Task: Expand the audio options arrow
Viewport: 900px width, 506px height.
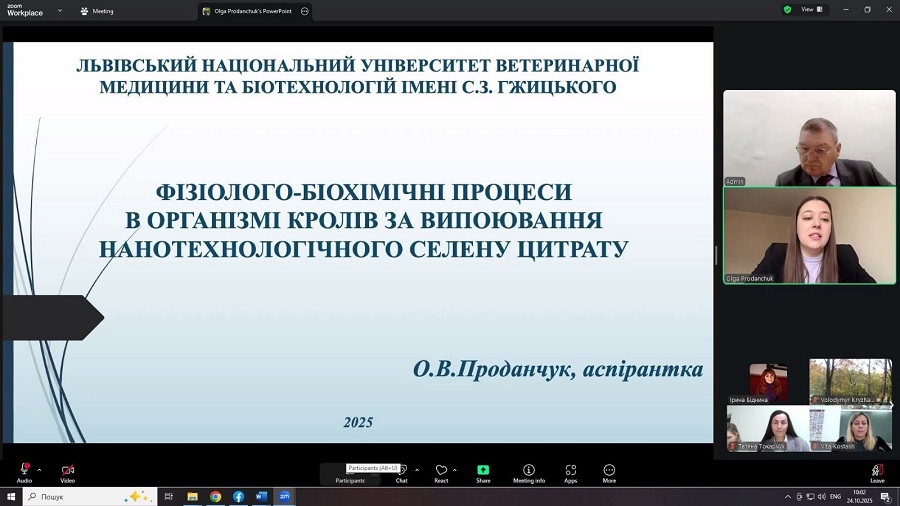Action: pos(39,469)
